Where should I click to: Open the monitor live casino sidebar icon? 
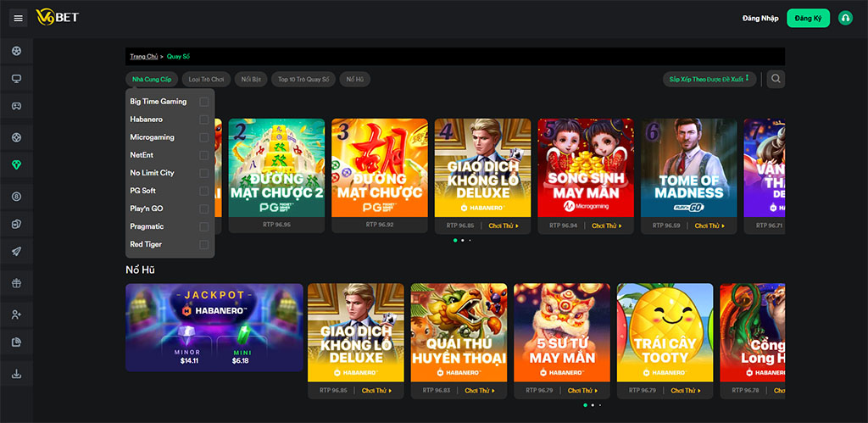click(x=17, y=79)
